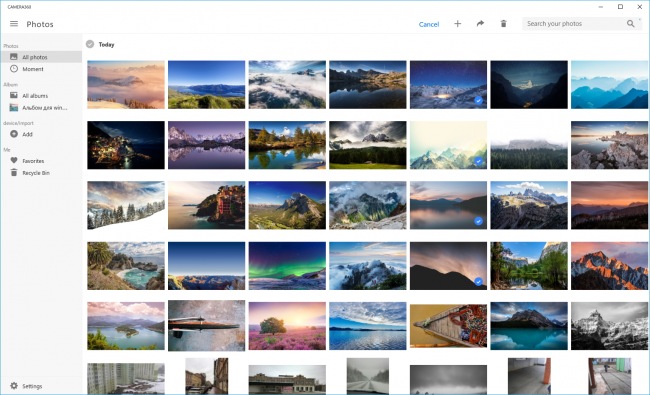Share selected photos with the arrow icon

tap(480, 24)
